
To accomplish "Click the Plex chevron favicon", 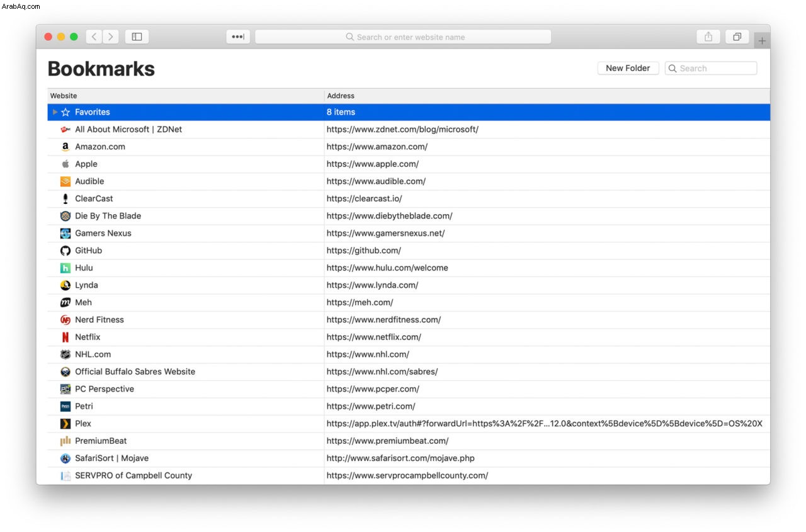I will click(x=65, y=424).
